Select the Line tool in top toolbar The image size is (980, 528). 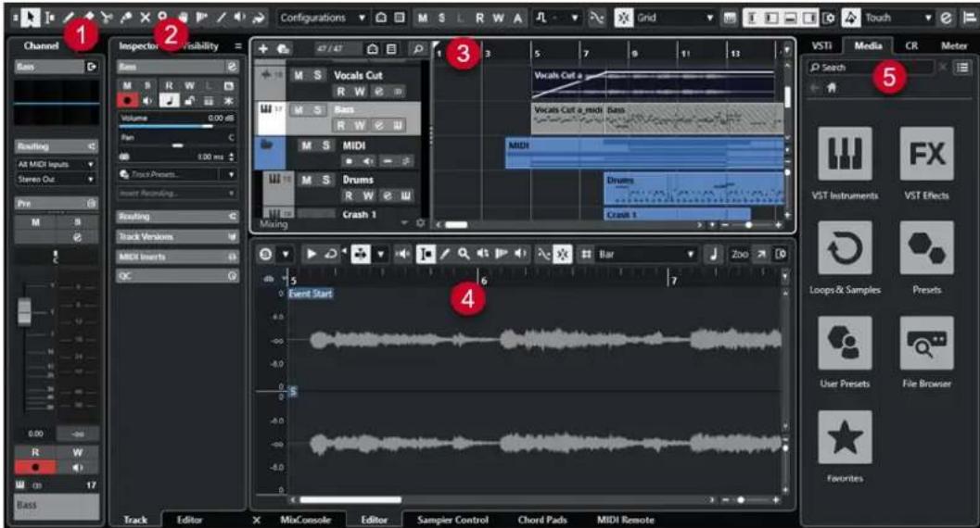[221, 18]
